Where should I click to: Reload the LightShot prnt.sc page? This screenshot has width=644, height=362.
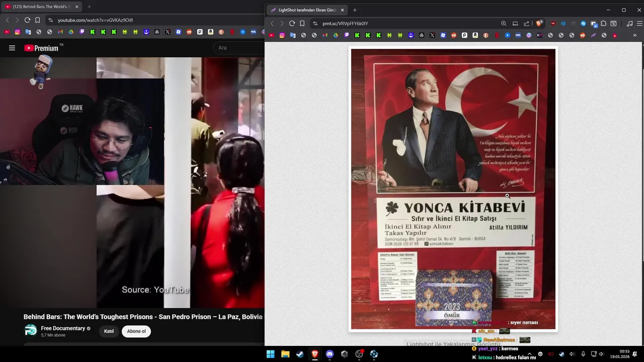click(x=292, y=23)
